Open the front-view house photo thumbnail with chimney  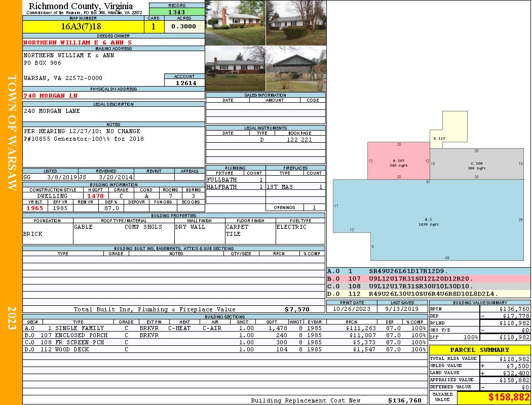pyautogui.click(x=236, y=23)
